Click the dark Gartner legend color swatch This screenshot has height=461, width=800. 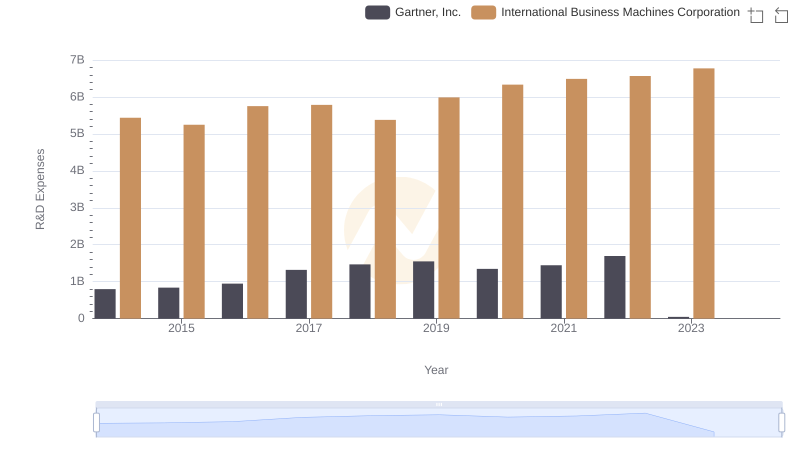[x=378, y=12]
